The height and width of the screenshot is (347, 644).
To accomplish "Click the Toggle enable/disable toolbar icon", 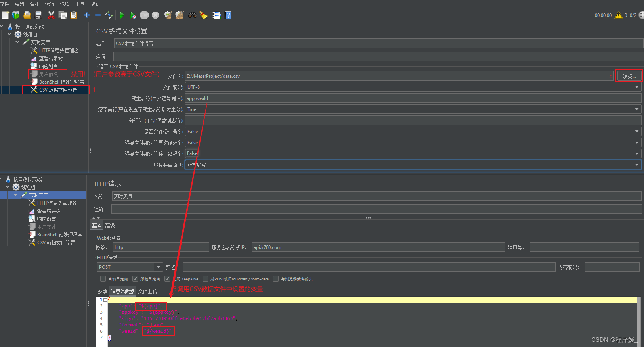I will (x=109, y=15).
